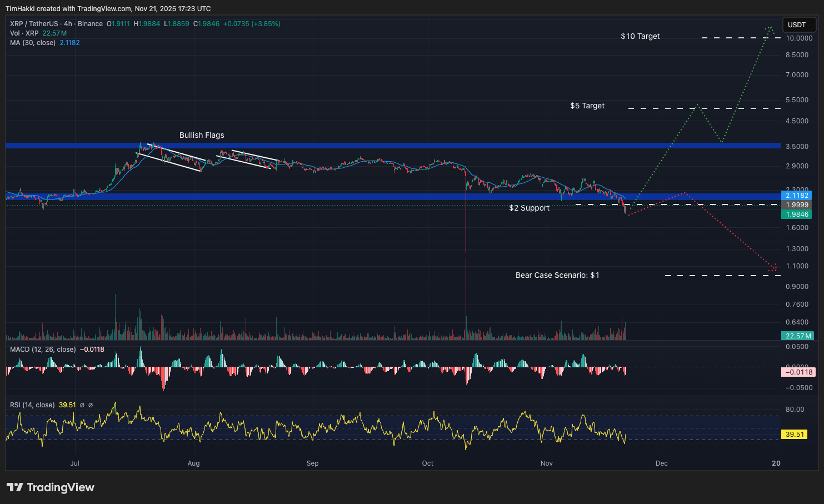This screenshot has width=824, height=504.
Task: Click the blue 2.1182 MA label on price axis
Action: [x=797, y=196]
